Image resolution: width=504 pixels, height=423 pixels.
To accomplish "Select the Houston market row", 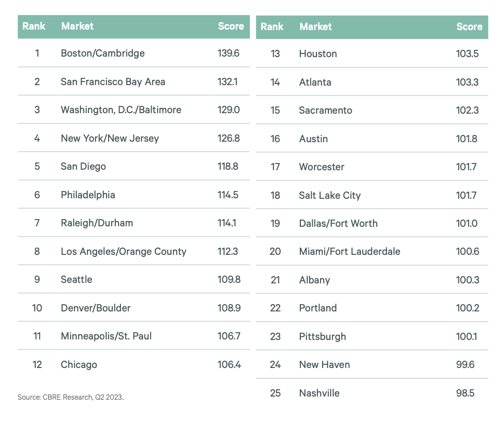I will tap(372, 53).
